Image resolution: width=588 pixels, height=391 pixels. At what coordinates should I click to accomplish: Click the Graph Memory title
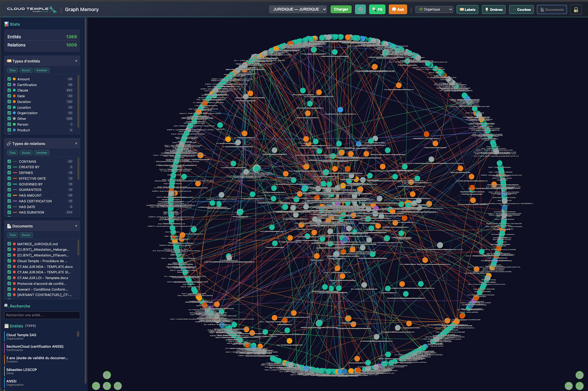click(82, 9)
